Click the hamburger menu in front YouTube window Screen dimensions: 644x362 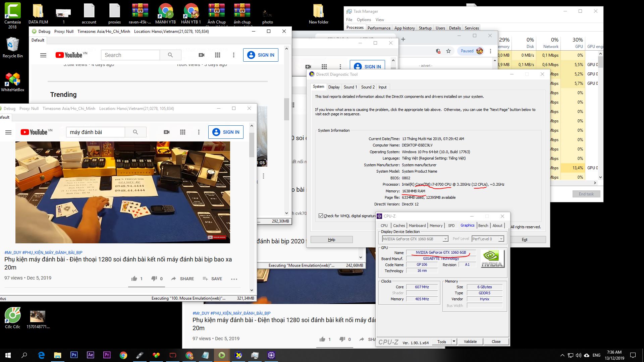(x=8, y=132)
